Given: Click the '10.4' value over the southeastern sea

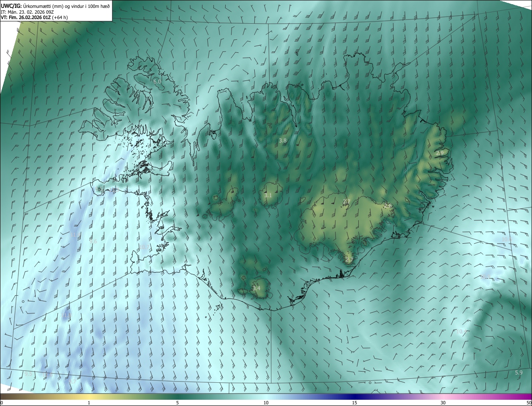Looking at the screenshot, I should point(461,332).
